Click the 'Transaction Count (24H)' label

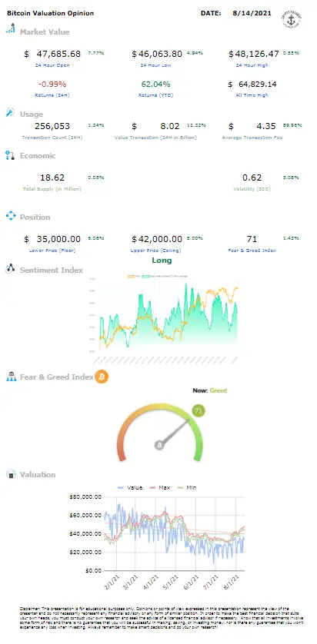tap(52, 138)
